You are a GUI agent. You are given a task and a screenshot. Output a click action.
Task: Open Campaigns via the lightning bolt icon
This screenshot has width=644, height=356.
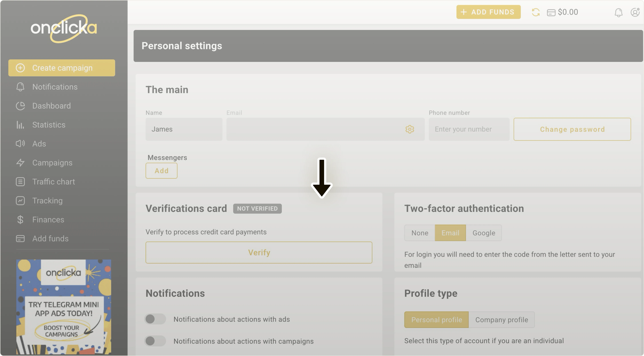(20, 163)
